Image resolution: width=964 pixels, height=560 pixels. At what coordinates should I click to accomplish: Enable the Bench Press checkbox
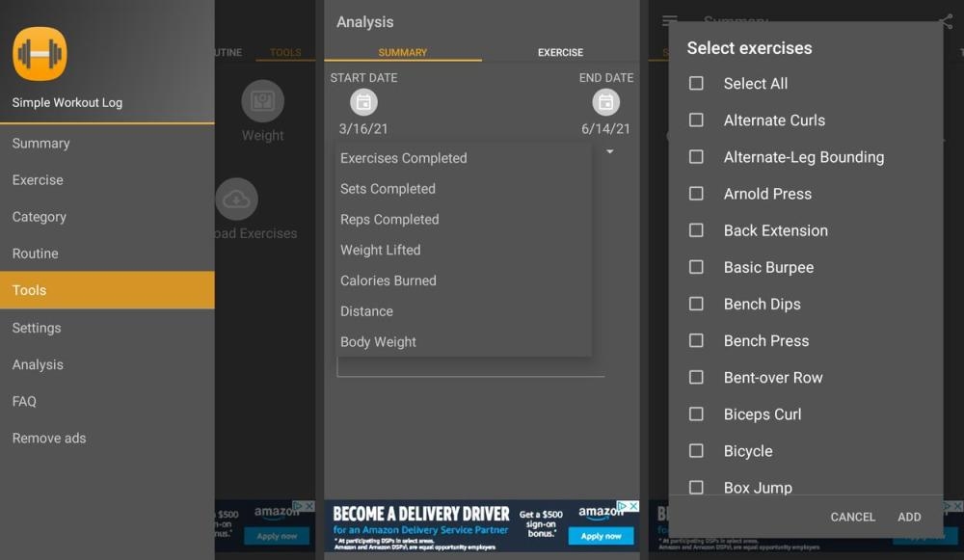[x=696, y=340]
